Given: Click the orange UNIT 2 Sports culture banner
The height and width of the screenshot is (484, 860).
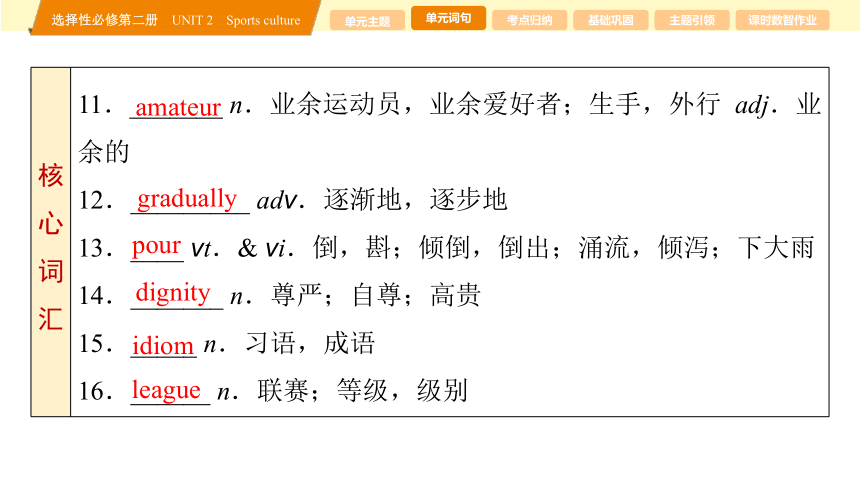Looking at the screenshot, I should pos(176,19).
